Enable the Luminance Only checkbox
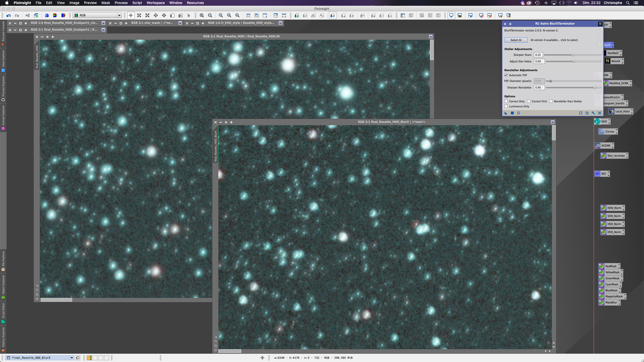The width and height of the screenshot is (644, 362). [x=506, y=106]
